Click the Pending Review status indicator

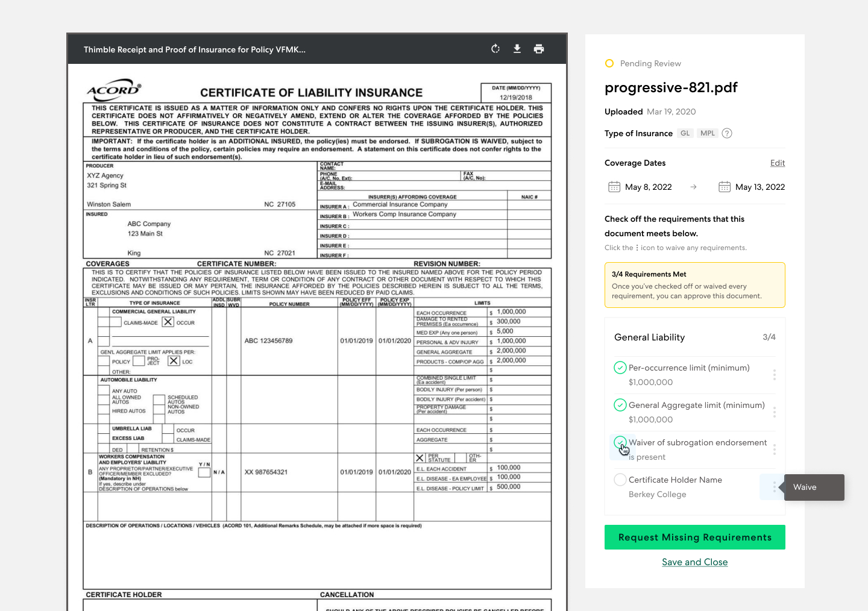pyautogui.click(x=609, y=63)
